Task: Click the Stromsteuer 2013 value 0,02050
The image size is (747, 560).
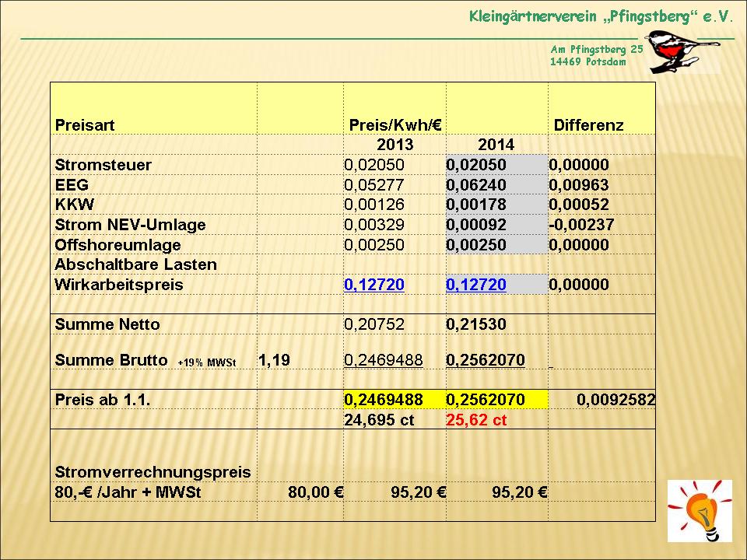Action: tap(374, 165)
